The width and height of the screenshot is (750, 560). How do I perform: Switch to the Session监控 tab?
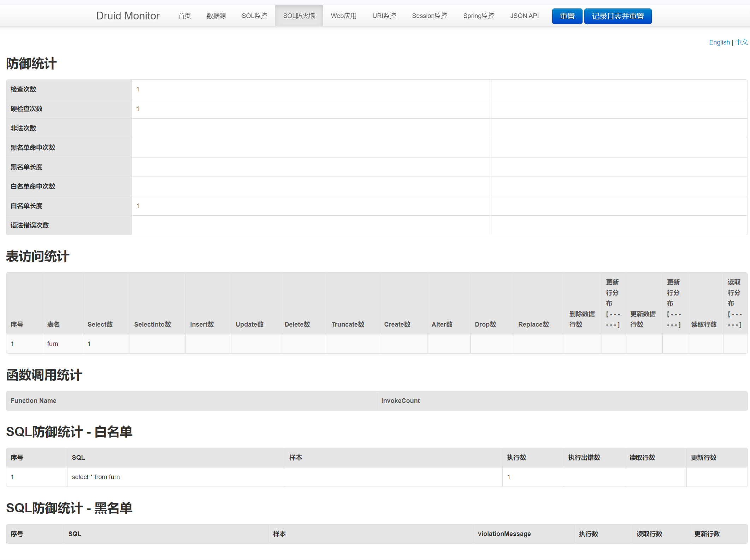click(429, 16)
